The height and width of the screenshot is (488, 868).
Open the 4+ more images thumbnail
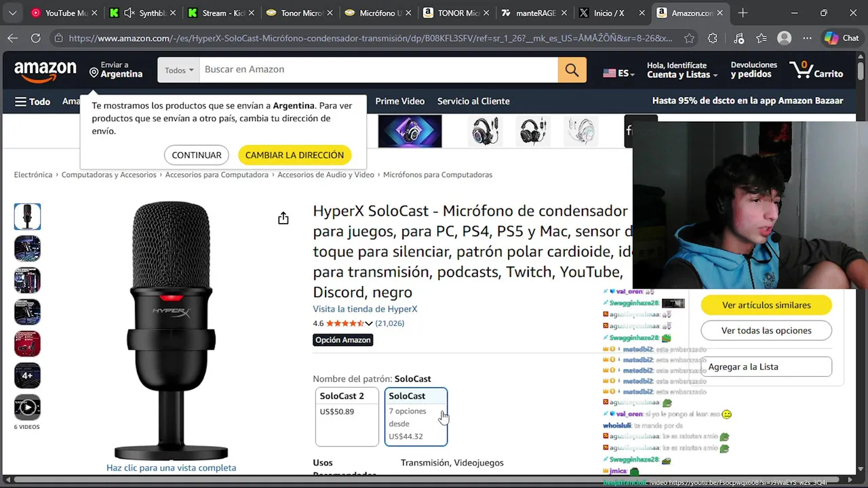tap(27, 375)
